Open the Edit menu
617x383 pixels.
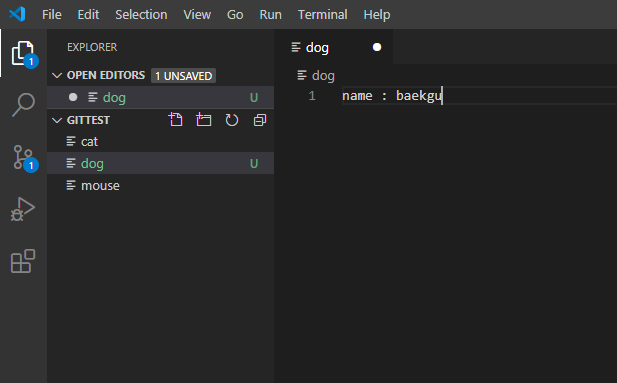click(x=88, y=15)
